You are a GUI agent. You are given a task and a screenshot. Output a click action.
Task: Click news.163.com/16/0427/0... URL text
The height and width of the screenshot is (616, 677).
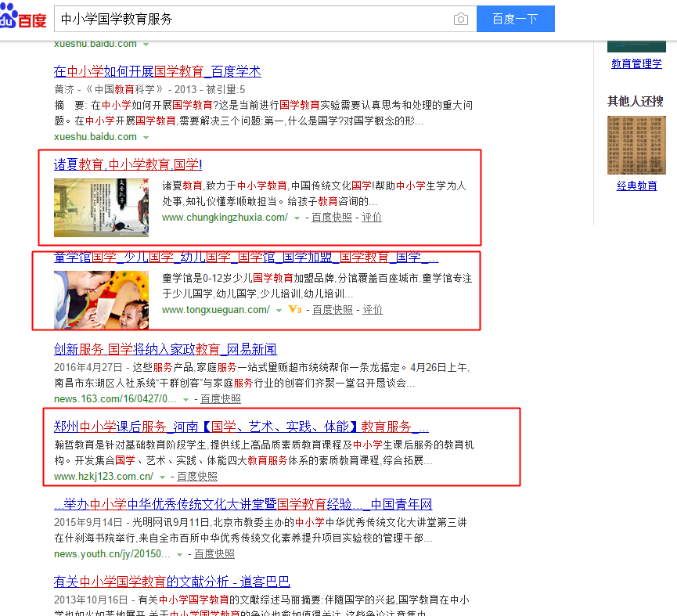click(x=115, y=399)
